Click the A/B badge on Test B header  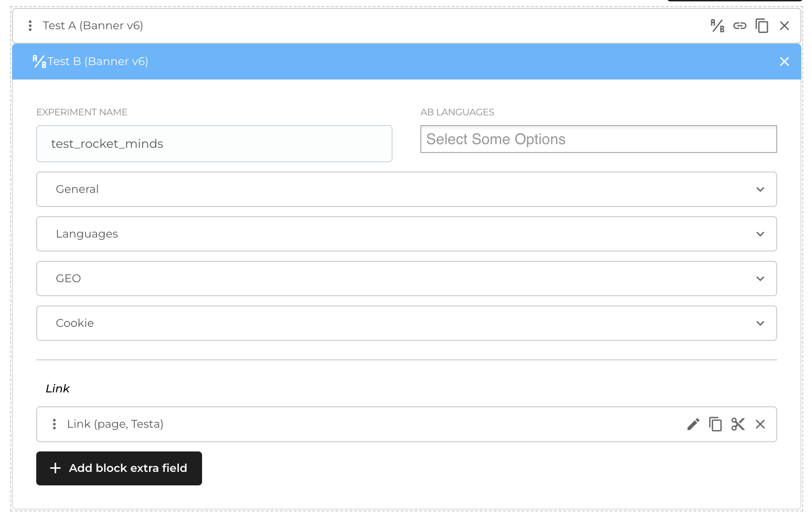(39, 61)
